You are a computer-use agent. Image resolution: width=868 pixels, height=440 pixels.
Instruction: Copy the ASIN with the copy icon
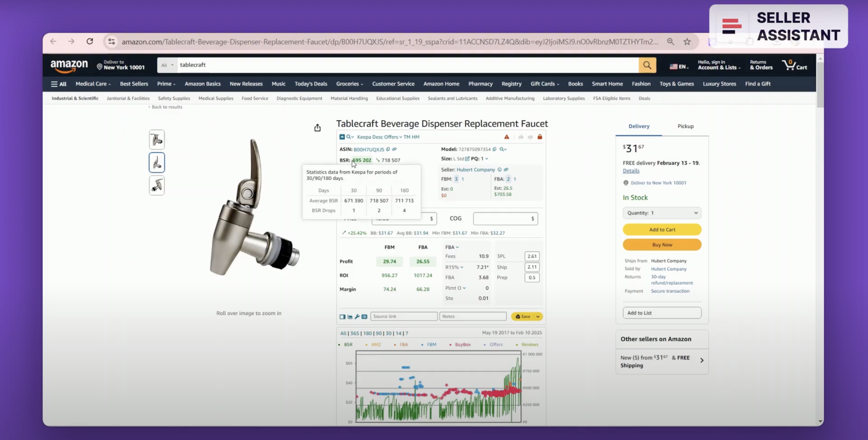388,149
